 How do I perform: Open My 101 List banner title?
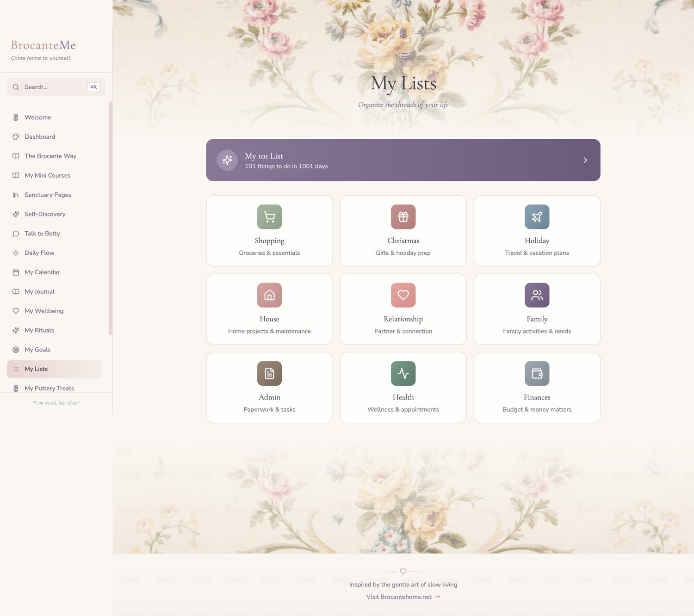pos(264,156)
